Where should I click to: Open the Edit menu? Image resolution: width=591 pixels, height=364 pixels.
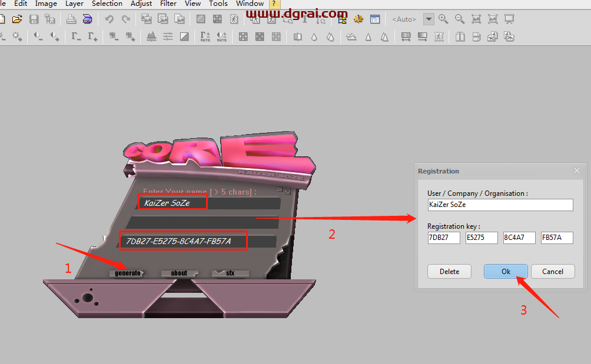point(21,4)
